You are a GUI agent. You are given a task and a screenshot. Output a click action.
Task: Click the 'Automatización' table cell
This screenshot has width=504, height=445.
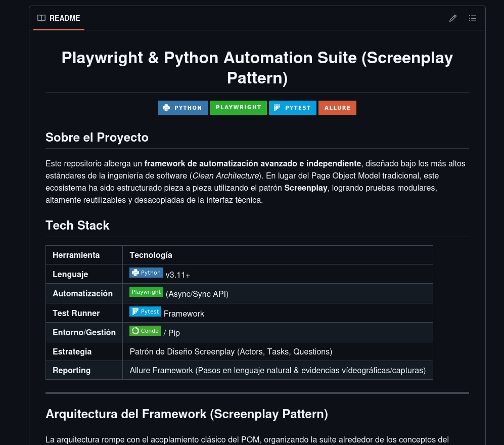pyautogui.click(x=84, y=294)
